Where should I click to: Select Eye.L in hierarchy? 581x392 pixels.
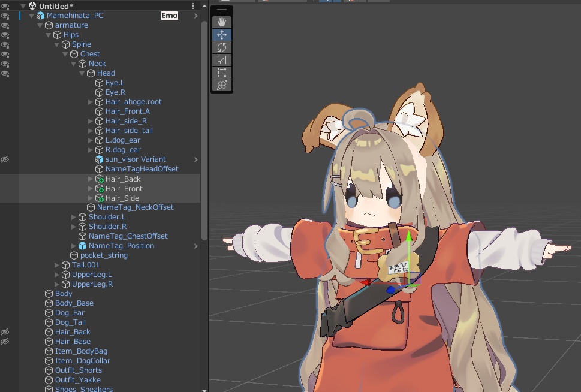coord(115,83)
